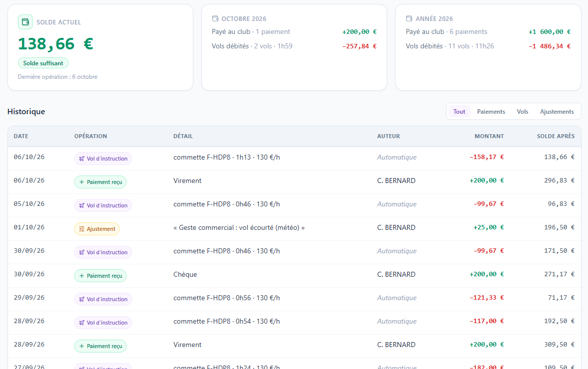This screenshot has height=369, width=588.
Task: Click the plane icon in the 0h54 flight row
Action: (82, 323)
